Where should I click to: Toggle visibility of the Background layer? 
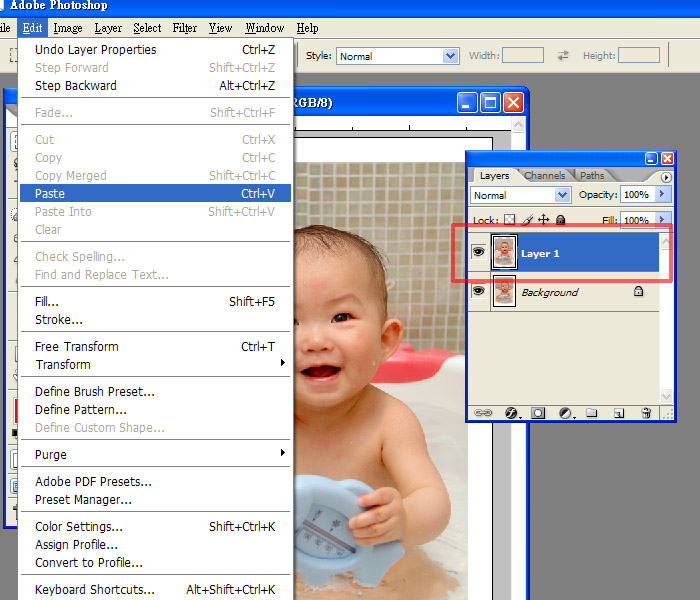[x=478, y=291]
